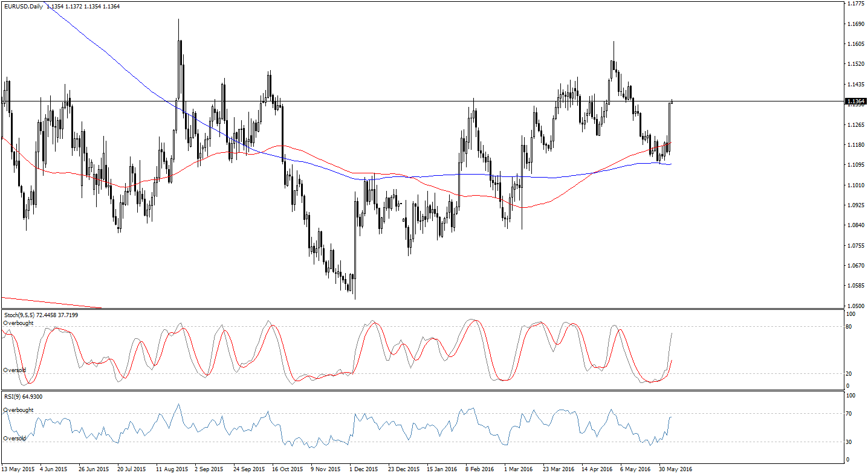Click the 1.0755 price axis label
The image size is (868, 476).
[x=855, y=246]
